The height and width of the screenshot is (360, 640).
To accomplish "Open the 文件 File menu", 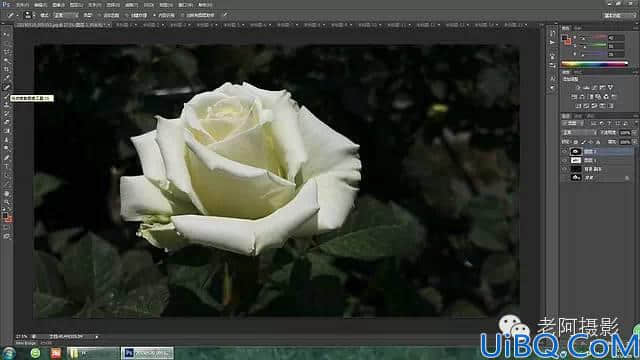I will tap(22, 5).
